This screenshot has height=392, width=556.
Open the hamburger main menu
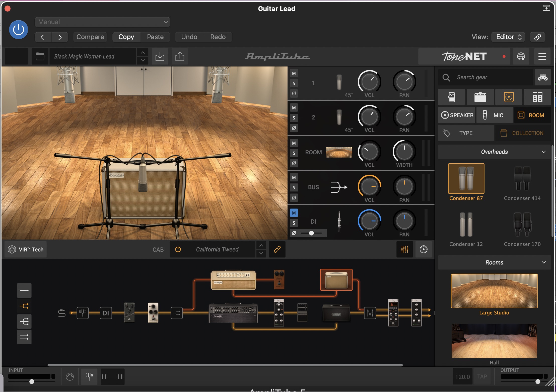(542, 56)
